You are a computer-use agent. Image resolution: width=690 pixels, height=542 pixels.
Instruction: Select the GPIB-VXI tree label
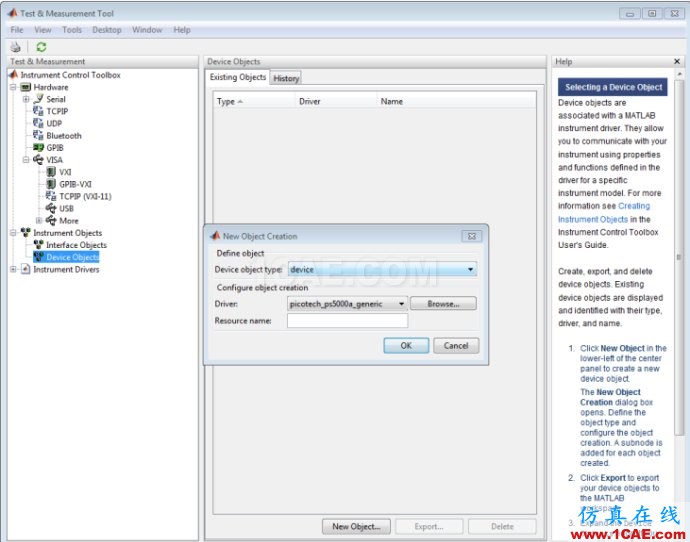pyautogui.click(x=75, y=184)
